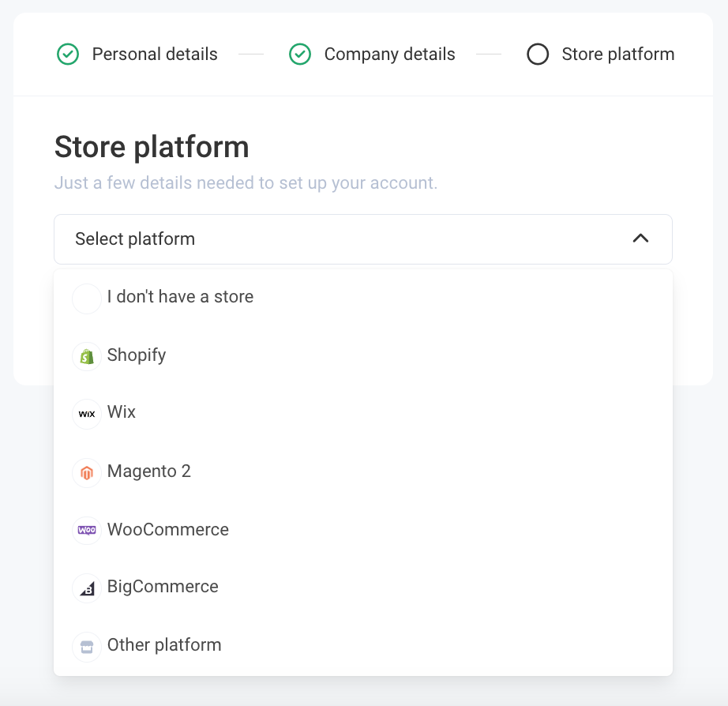This screenshot has width=728, height=706.
Task: Collapse the dropdown with the chevron arrow
Action: [x=640, y=238]
